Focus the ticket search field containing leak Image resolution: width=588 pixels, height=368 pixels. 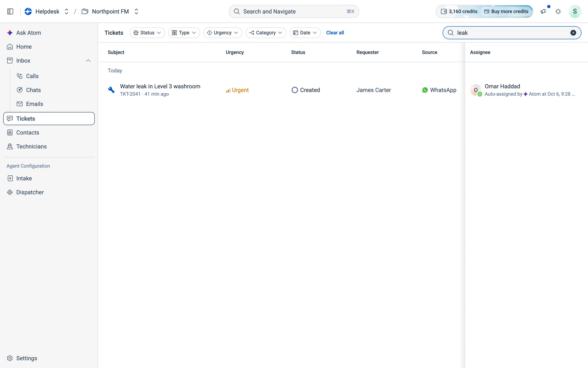click(x=512, y=33)
